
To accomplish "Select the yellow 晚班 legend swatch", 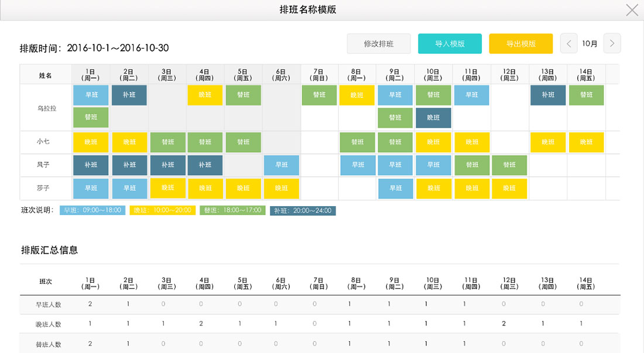I will pyautogui.click(x=162, y=210).
